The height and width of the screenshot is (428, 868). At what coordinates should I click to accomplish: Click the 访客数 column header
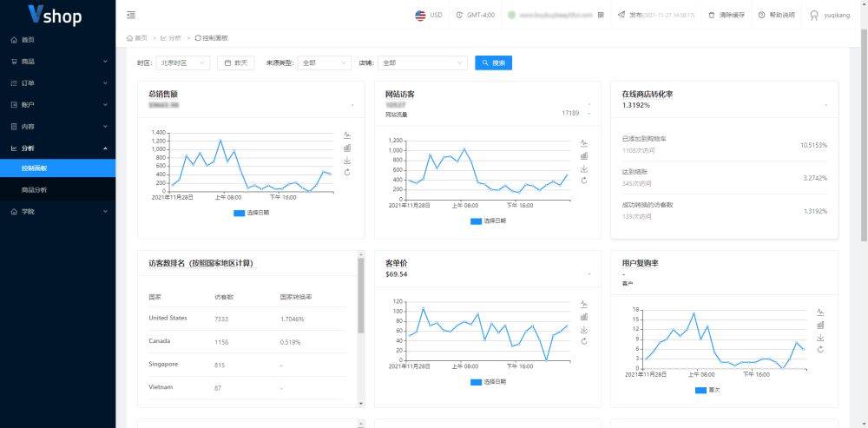click(x=224, y=297)
